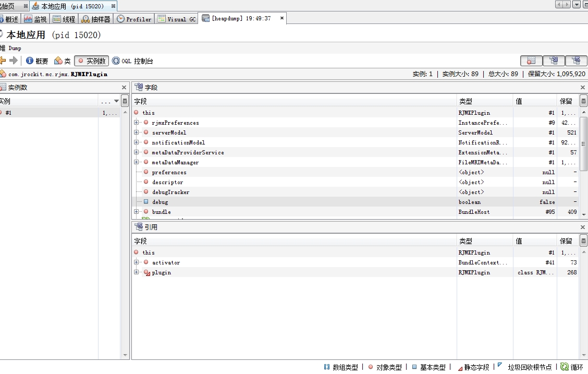Open the 概要 summary view
This screenshot has height=374, width=588.
(37, 61)
